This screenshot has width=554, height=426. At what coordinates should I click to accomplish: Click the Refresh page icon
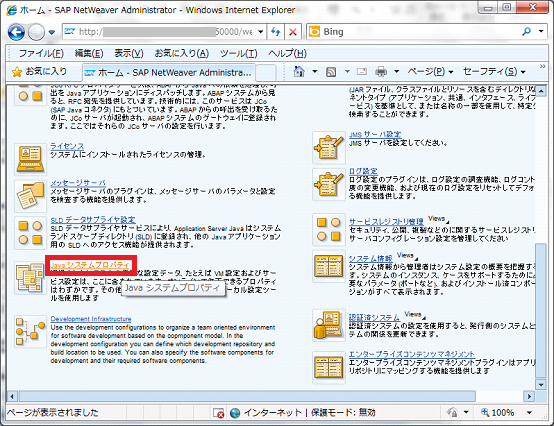276,32
